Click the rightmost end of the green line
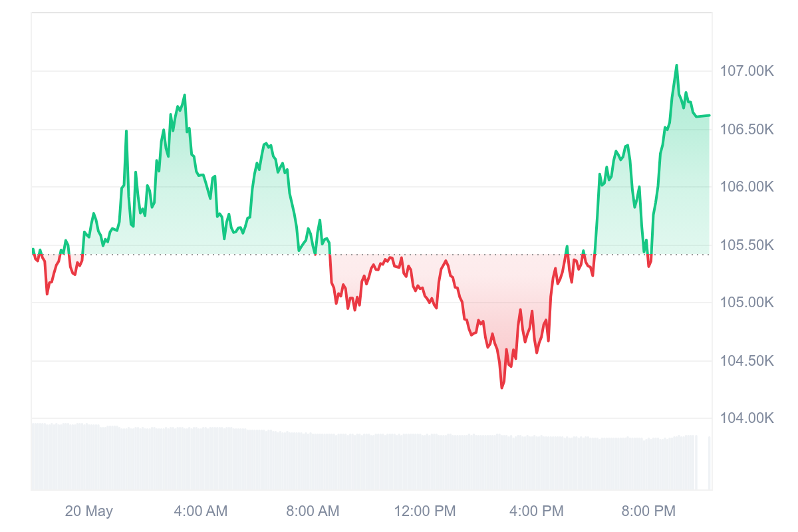This screenshot has height=532, width=798. [710, 115]
